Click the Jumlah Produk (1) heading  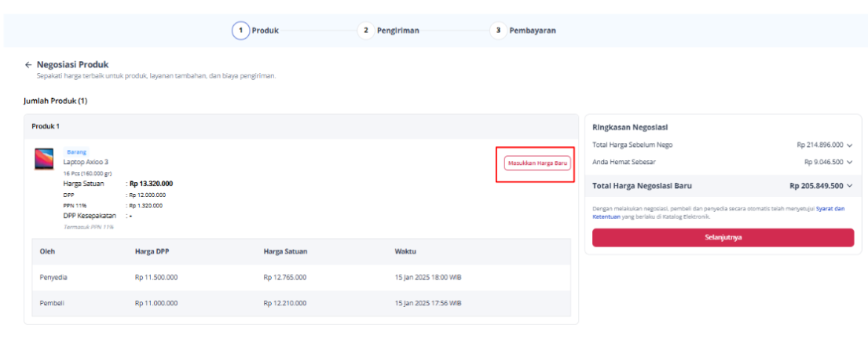[x=55, y=101]
